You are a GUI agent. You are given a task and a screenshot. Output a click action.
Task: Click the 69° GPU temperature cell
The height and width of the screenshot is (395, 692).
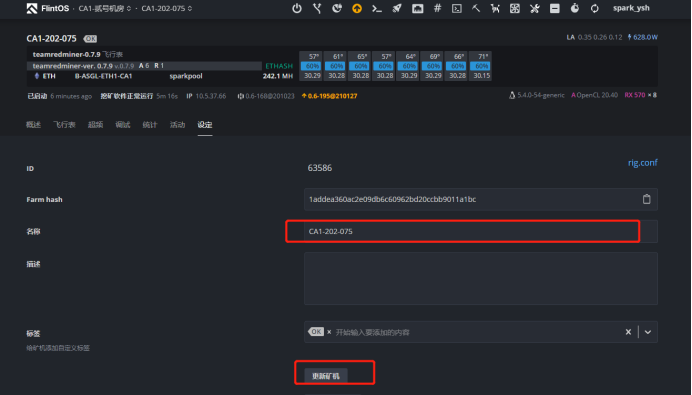[x=433, y=56]
